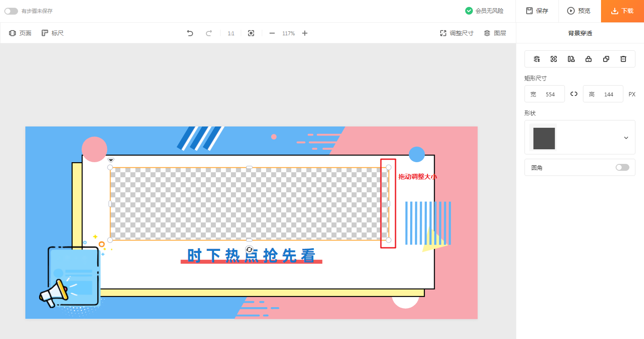Click the bottom-left corner selection handle
This screenshot has width=644, height=339.
(x=110, y=240)
